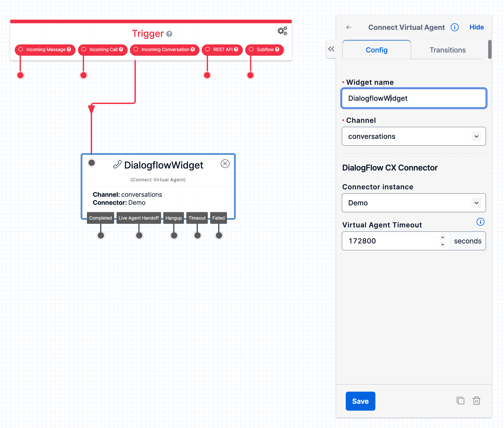Select the REST API radio button
504x428 pixels.
[207, 49]
